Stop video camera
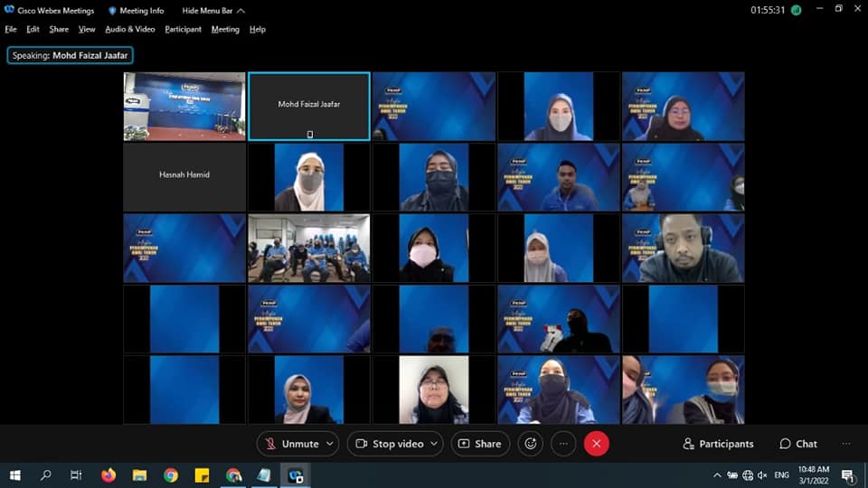Viewport: 868px width, 488px height. pyautogui.click(x=389, y=444)
